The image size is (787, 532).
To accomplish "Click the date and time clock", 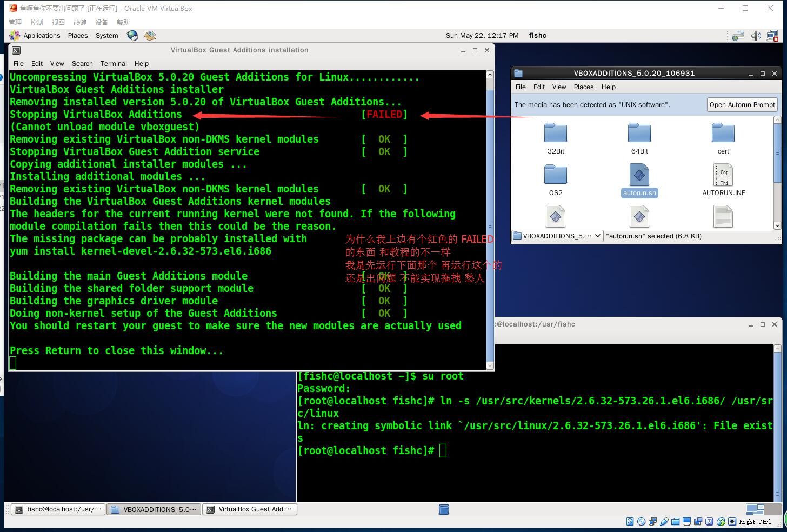I will [482, 36].
